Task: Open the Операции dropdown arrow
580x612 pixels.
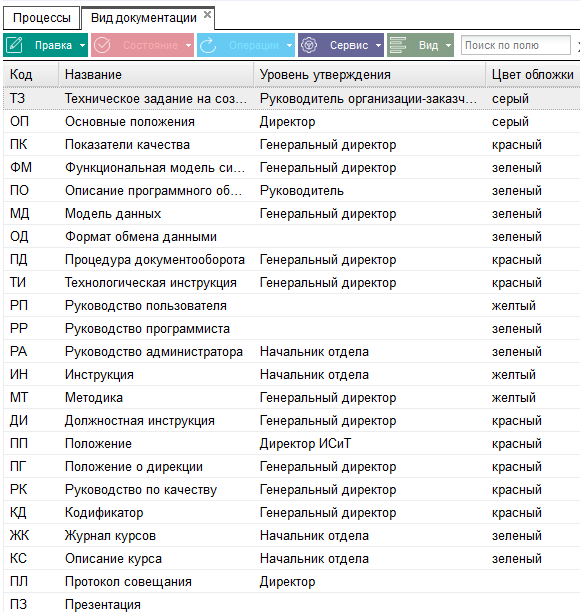Action: pyautogui.click(x=289, y=45)
